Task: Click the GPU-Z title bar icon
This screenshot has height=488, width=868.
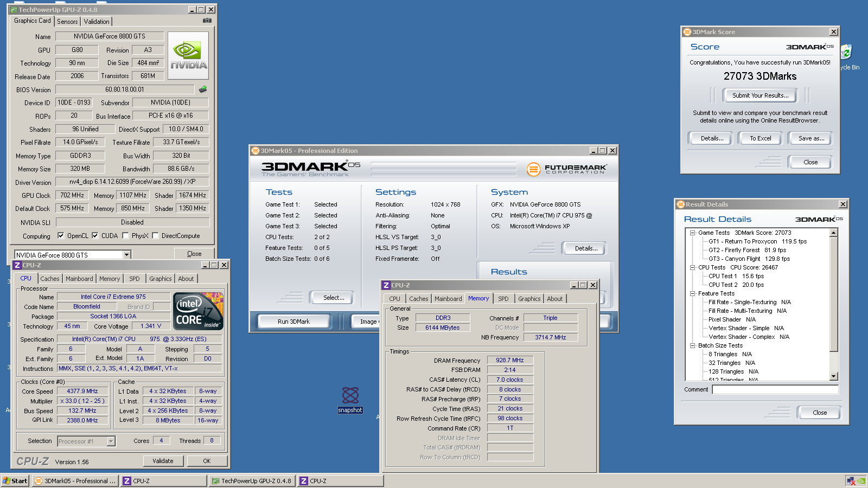Action: (14, 10)
